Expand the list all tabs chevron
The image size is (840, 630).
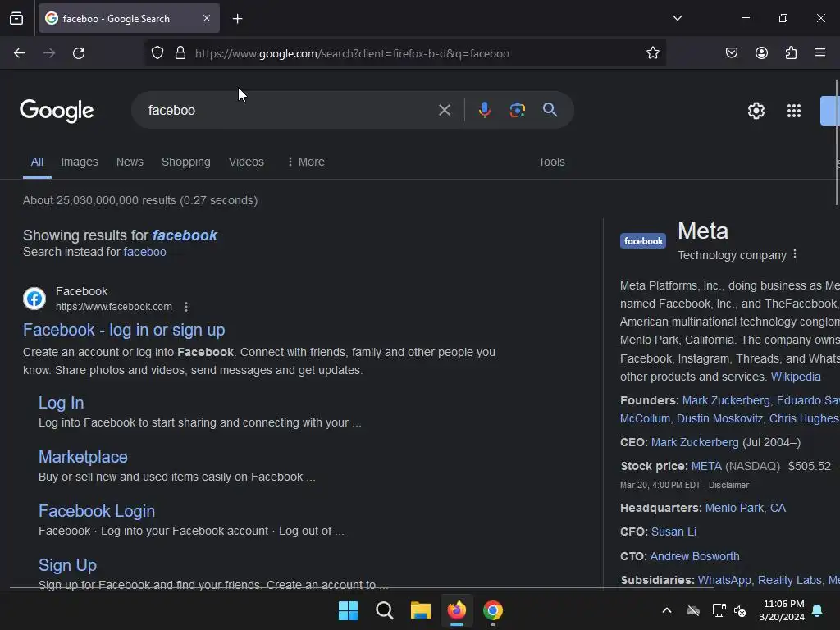point(677,18)
